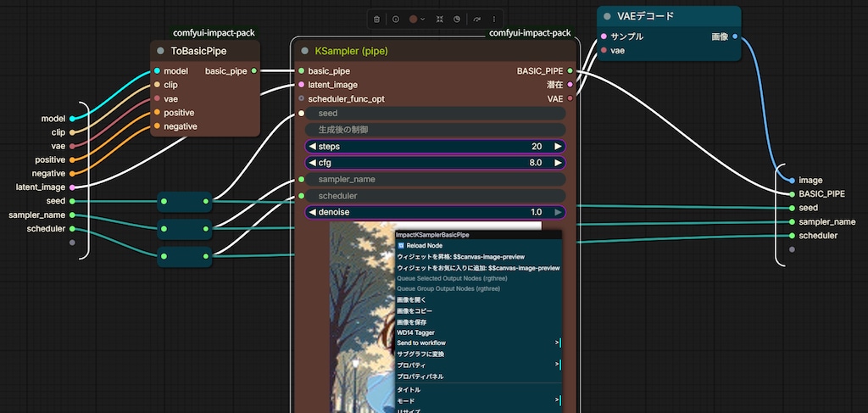Choose 画像を開く in the context menu
Image resolution: width=868 pixels, height=413 pixels.
pos(478,299)
